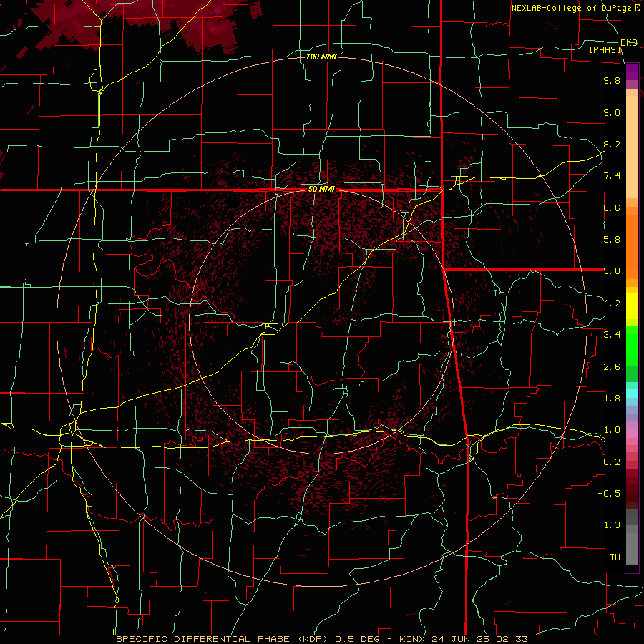Image resolution: width=644 pixels, height=644 pixels.
Task: Select the 1.8 value on the scale
Action: (612, 399)
